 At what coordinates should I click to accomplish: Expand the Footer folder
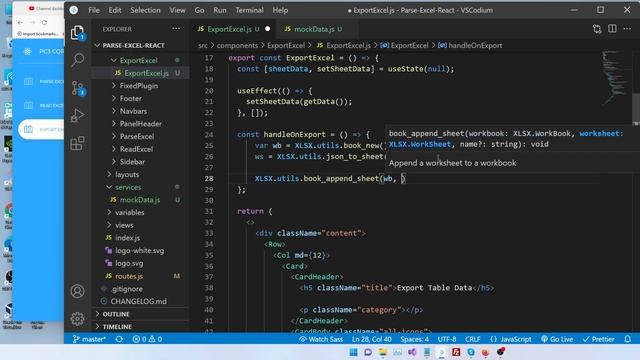131,98
